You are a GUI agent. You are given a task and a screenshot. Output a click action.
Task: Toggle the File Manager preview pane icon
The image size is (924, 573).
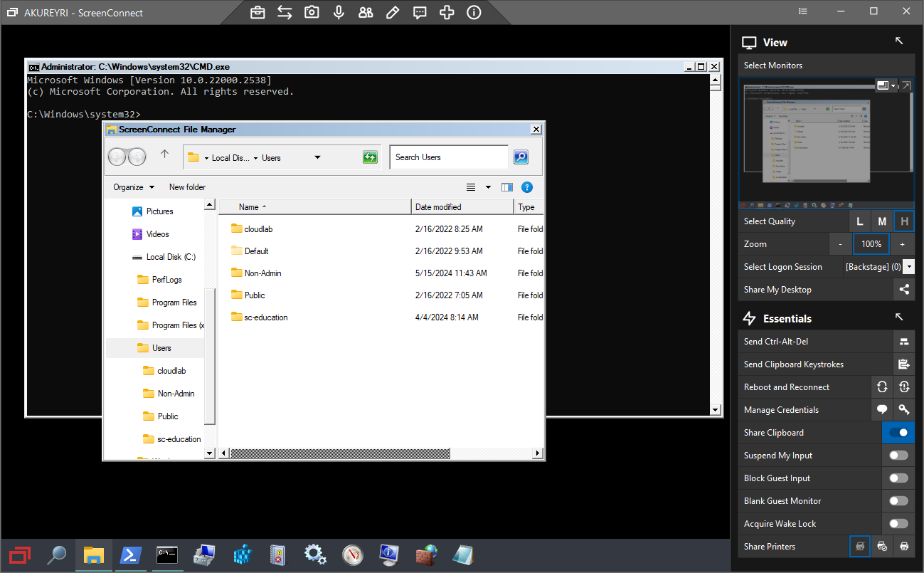click(x=507, y=187)
